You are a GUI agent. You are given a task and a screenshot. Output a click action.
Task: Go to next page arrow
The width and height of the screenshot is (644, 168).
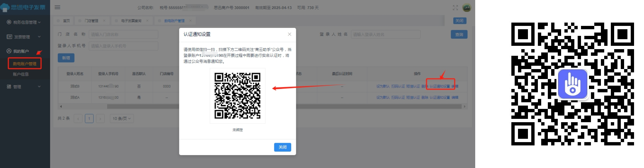(100, 119)
